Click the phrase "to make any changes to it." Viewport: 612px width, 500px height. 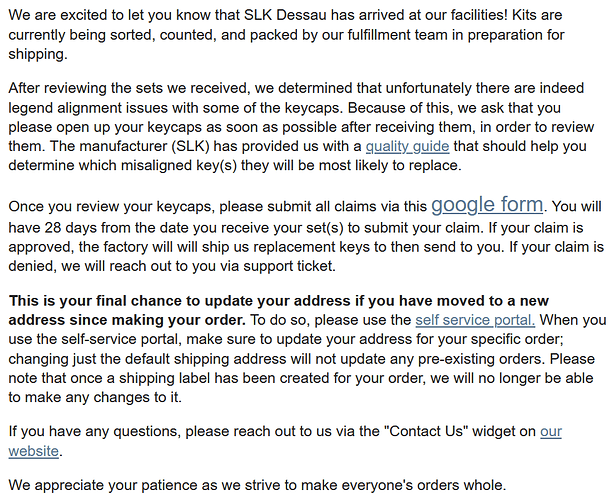95,397
